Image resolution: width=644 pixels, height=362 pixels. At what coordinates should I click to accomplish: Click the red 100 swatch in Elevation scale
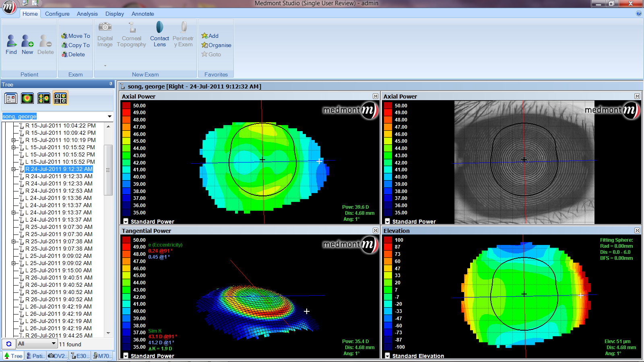(x=388, y=240)
